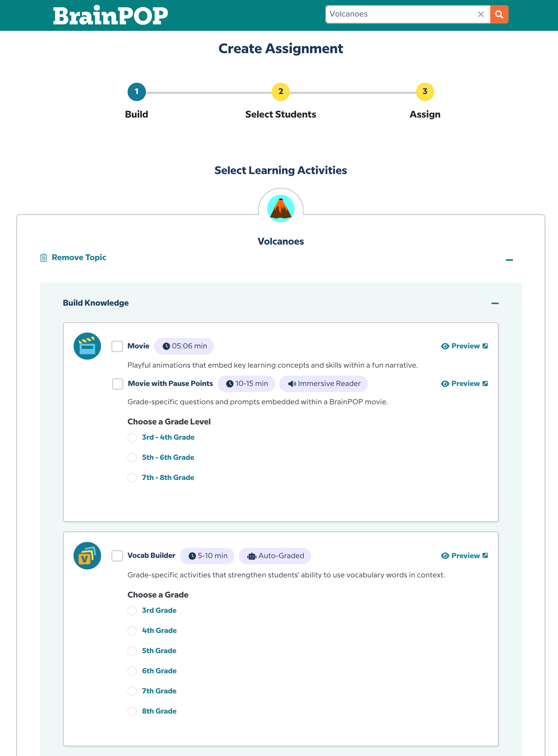Tick the Vocab Builder checkbox
The image size is (558, 756).
[117, 556]
